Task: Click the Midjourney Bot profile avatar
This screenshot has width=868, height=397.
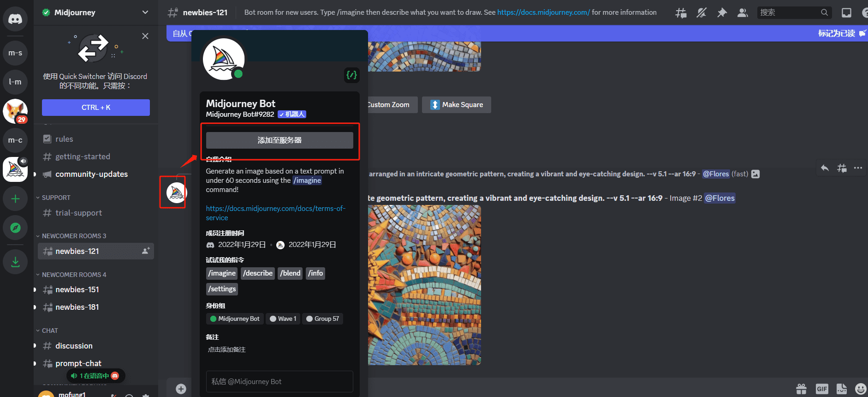Action: coord(224,59)
